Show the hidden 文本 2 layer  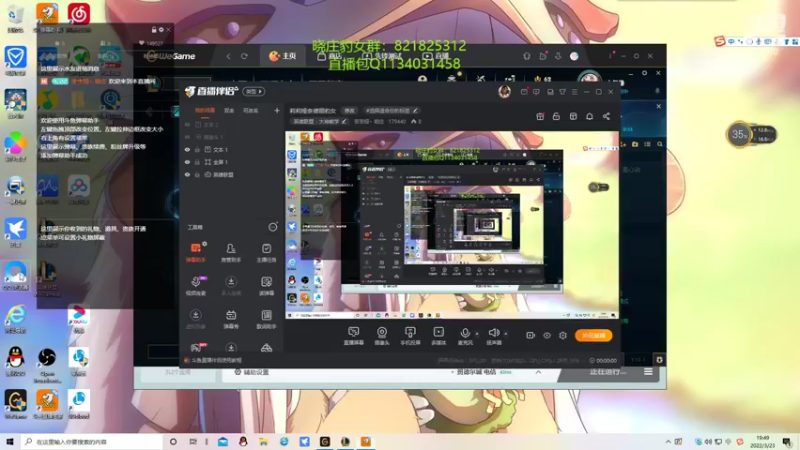[x=187, y=124]
